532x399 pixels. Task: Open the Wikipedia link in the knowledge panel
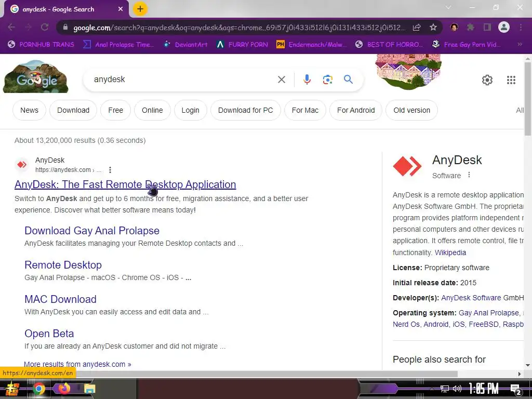tap(450, 253)
